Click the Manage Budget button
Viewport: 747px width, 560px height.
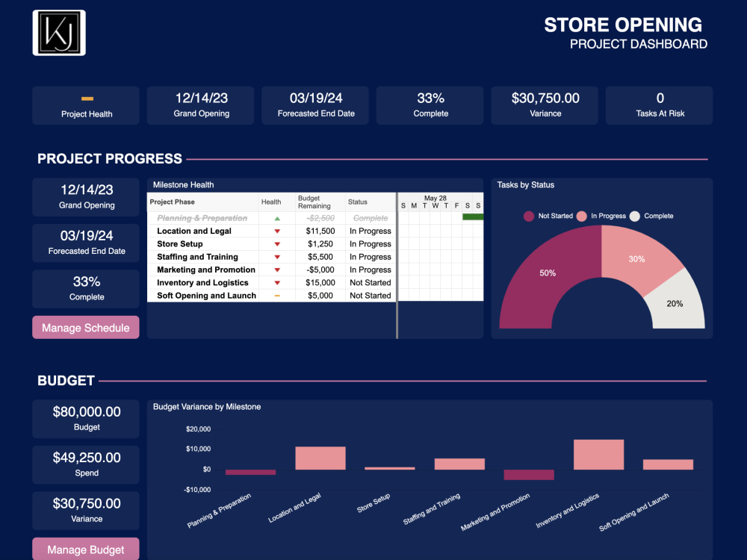tap(85, 549)
